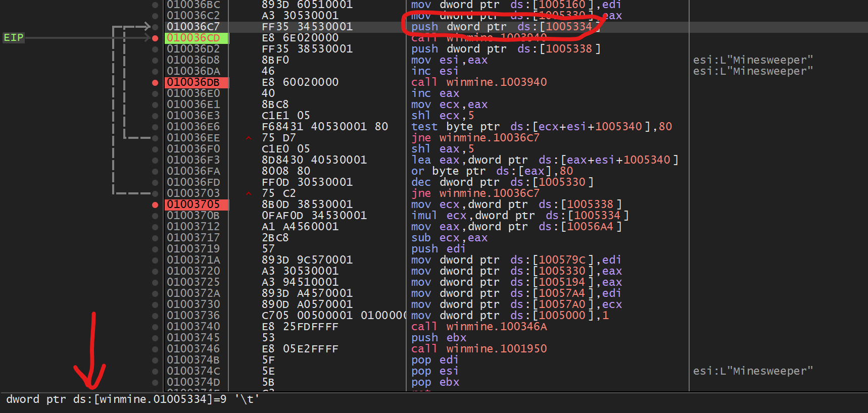This screenshot has height=413, width=868.
Task: Toggle the red breakpoint dot at 01003705
Action: click(155, 204)
